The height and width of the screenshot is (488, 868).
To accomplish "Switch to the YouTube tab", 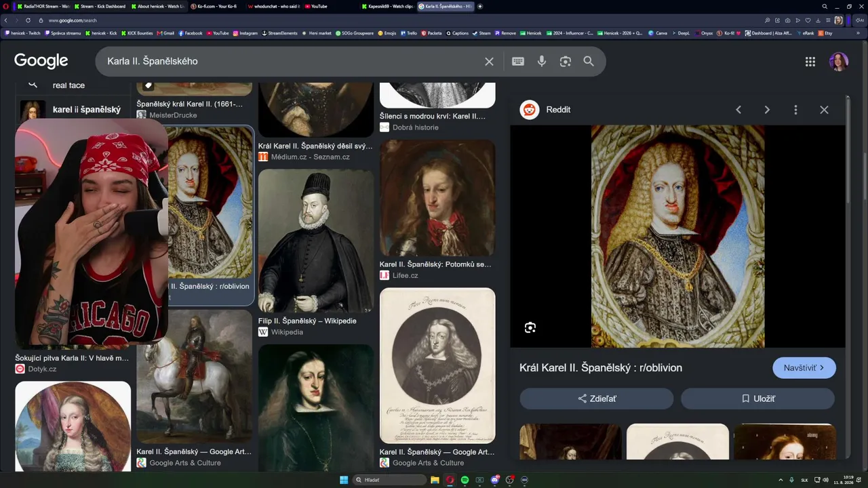I will pyautogui.click(x=319, y=6).
